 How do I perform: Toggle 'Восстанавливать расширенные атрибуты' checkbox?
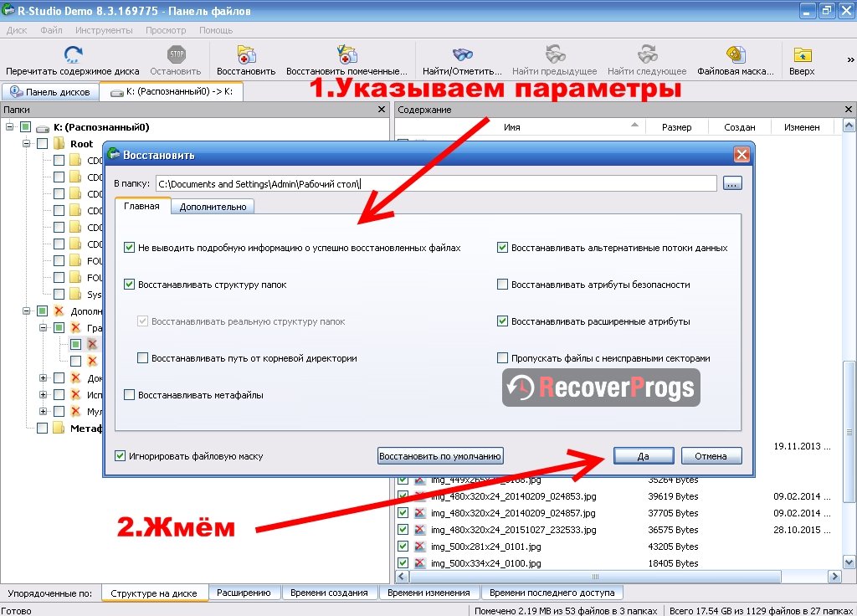click(502, 321)
